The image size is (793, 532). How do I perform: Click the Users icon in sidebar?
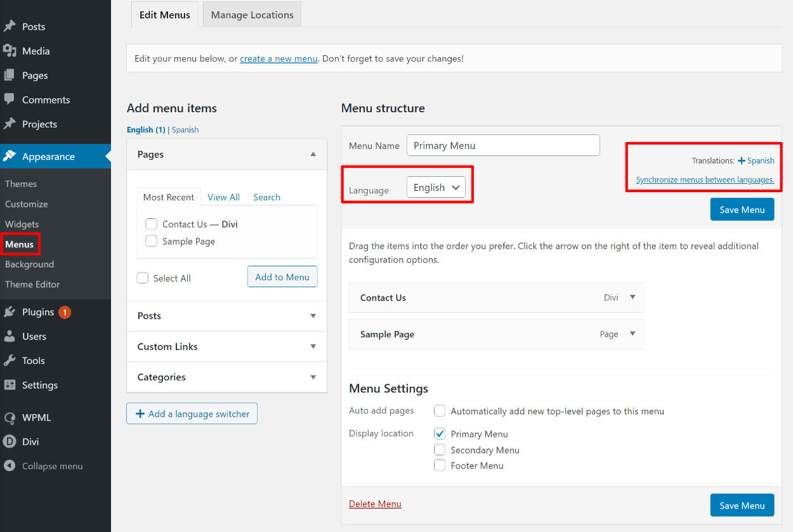(x=10, y=336)
